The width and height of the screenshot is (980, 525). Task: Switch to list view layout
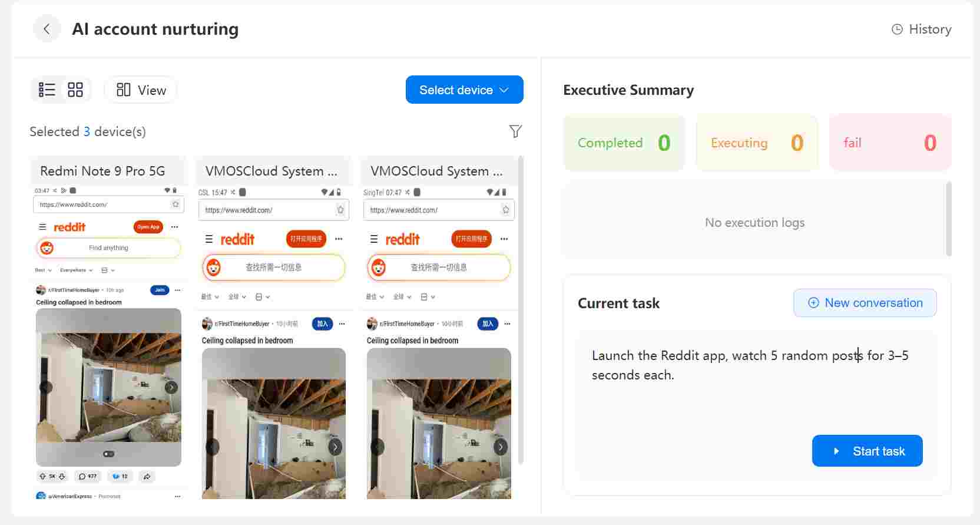coord(47,90)
